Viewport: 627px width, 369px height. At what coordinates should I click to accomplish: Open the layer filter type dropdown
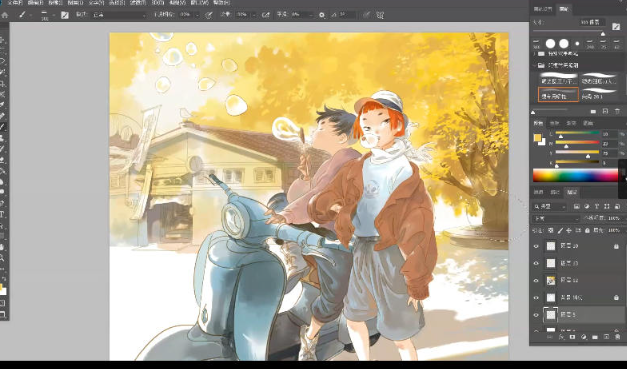click(x=550, y=207)
